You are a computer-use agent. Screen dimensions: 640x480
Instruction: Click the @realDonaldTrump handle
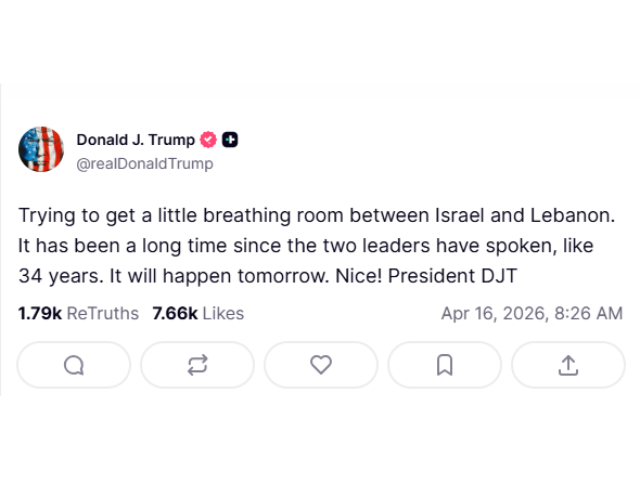pyautogui.click(x=144, y=164)
